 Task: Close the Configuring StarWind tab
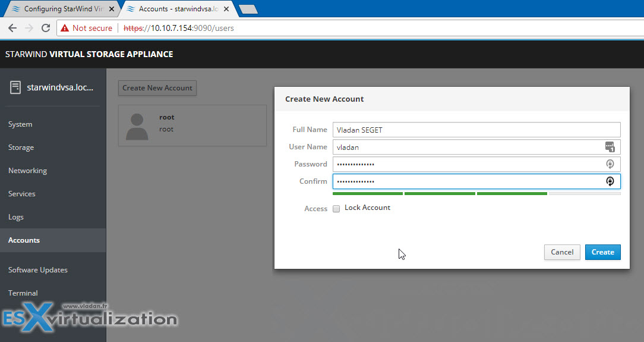tap(111, 9)
